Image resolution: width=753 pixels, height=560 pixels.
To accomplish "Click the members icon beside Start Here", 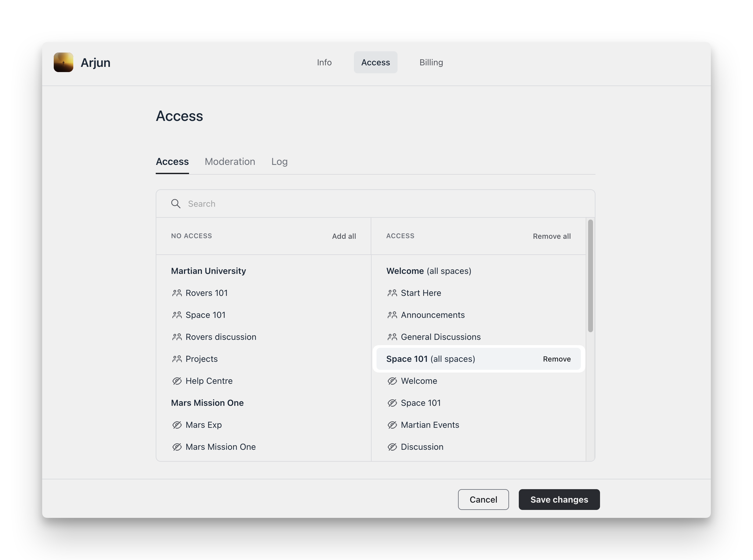I will point(392,293).
